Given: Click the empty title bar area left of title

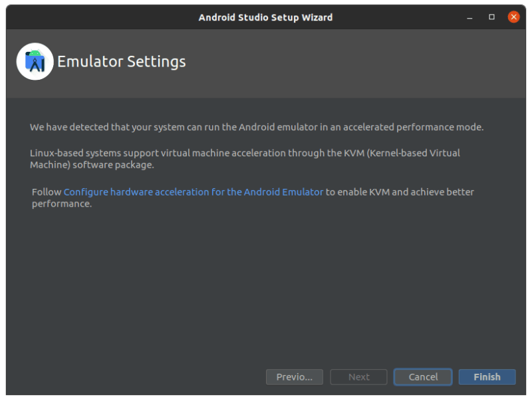Looking at the screenshot, I should pos(100,17).
